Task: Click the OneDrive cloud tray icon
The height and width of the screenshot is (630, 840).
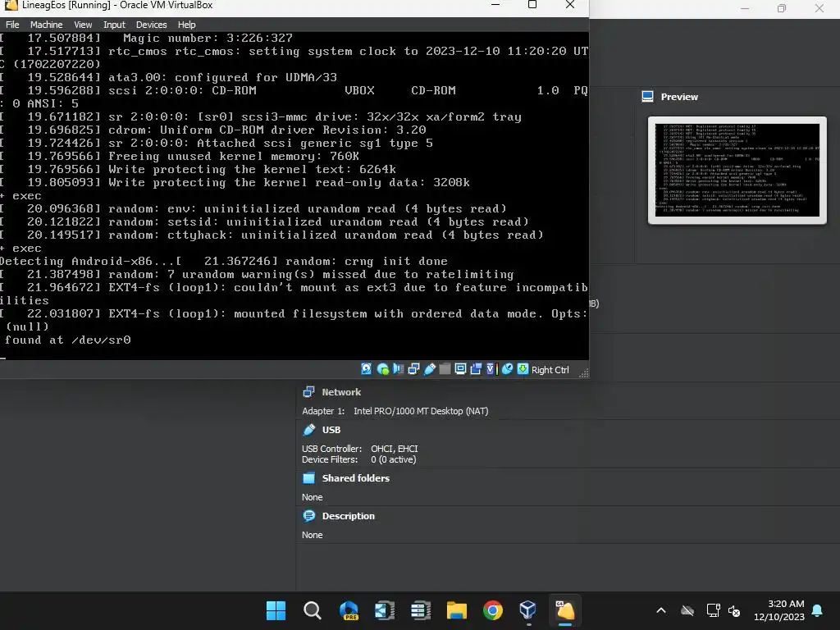Action: pos(687,610)
